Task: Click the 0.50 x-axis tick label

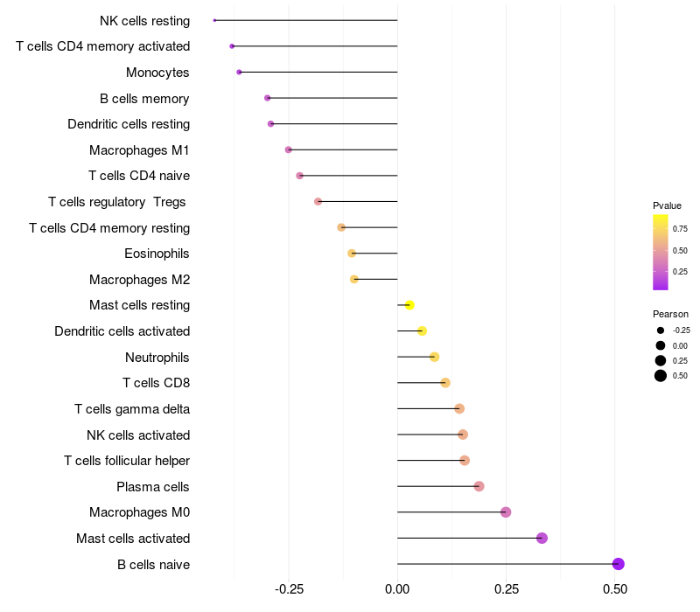Action: click(615, 589)
